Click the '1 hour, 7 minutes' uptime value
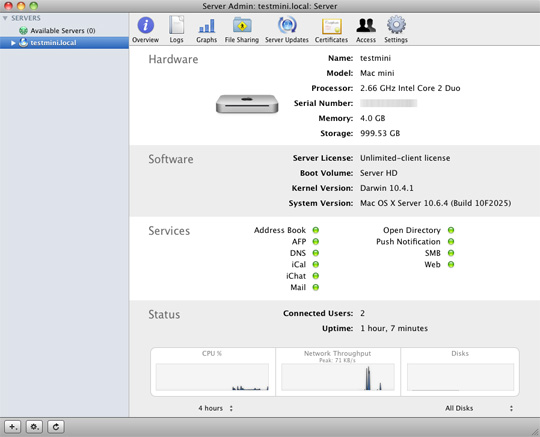The height and width of the screenshot is (437, 540). pyautogui.click(x=394, y=328)
